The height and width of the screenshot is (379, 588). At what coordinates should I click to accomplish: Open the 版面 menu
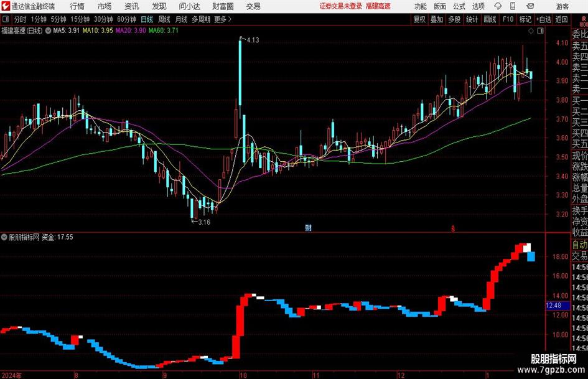pos(440,6)
